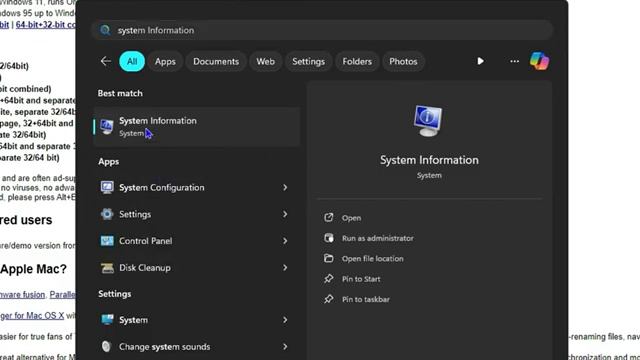This screenshot has width=640, height=360.
Task: Switch to the Web filter tab
Action: (265, 61)
